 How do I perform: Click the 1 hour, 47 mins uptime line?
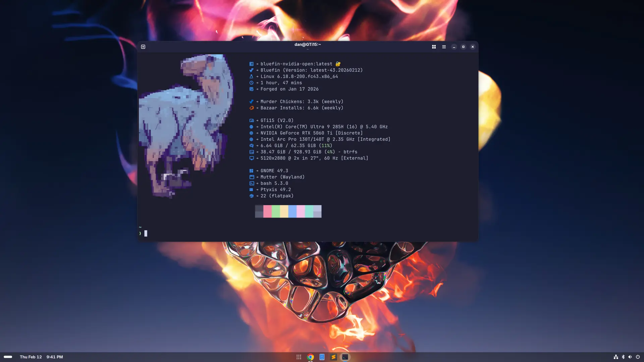pyautogui.click(x=281, y=83)
